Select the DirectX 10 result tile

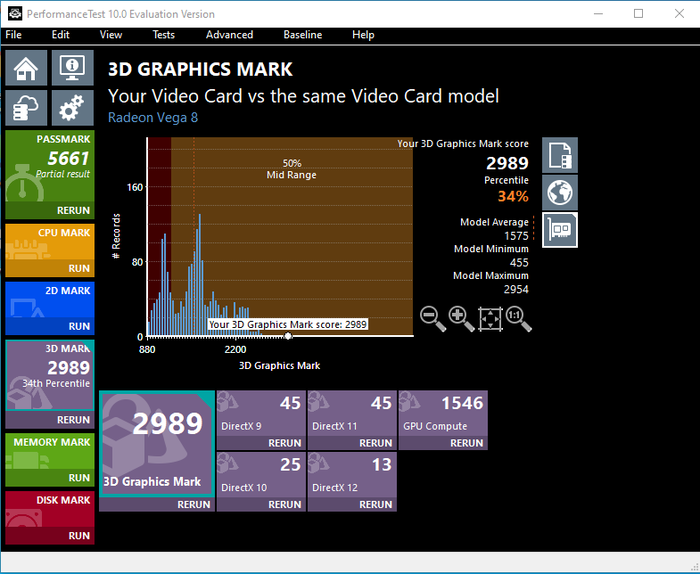click(261, 475)
